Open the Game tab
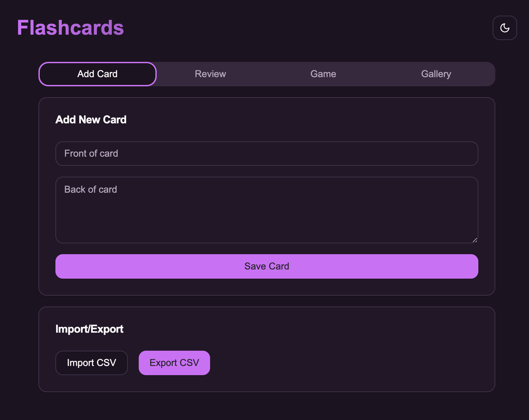The height and width of the screenshot is (420, 529). tap(323, 74)
